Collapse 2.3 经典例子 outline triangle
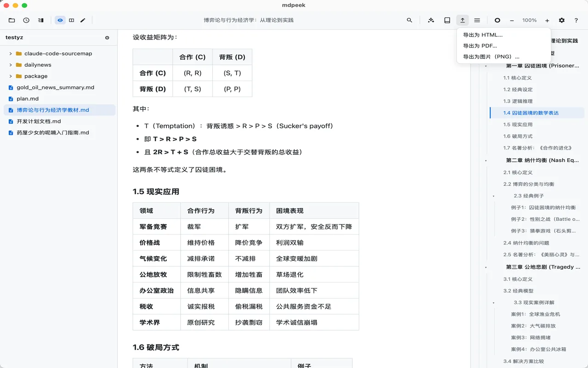 tap(494, 196)
